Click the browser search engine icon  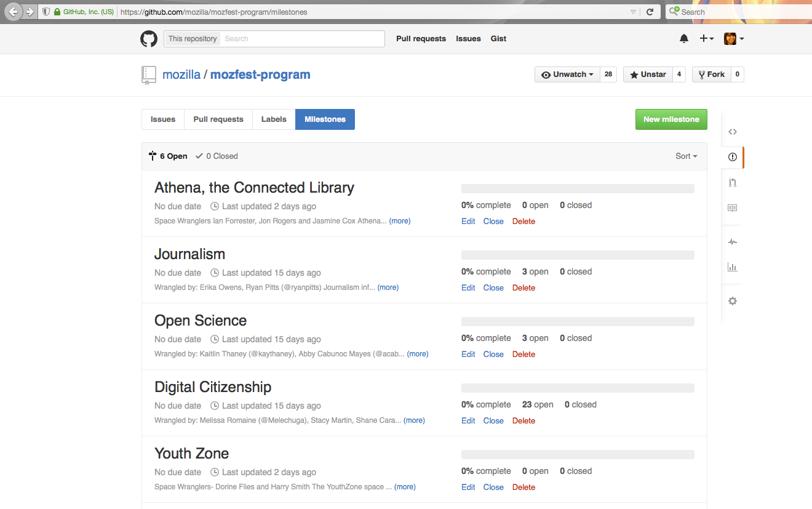click(675, 12)
